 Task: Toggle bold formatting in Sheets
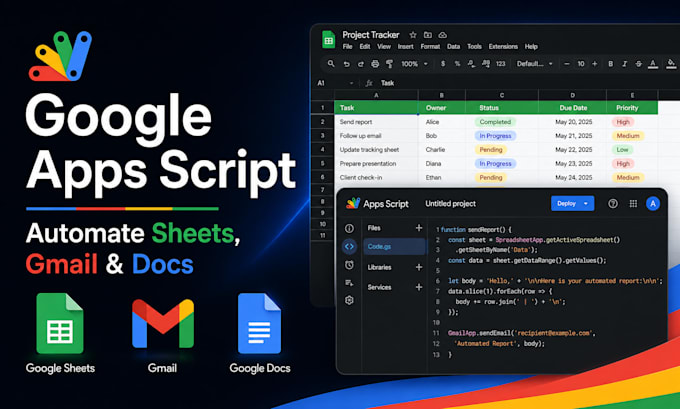click(x=611, y=64)
